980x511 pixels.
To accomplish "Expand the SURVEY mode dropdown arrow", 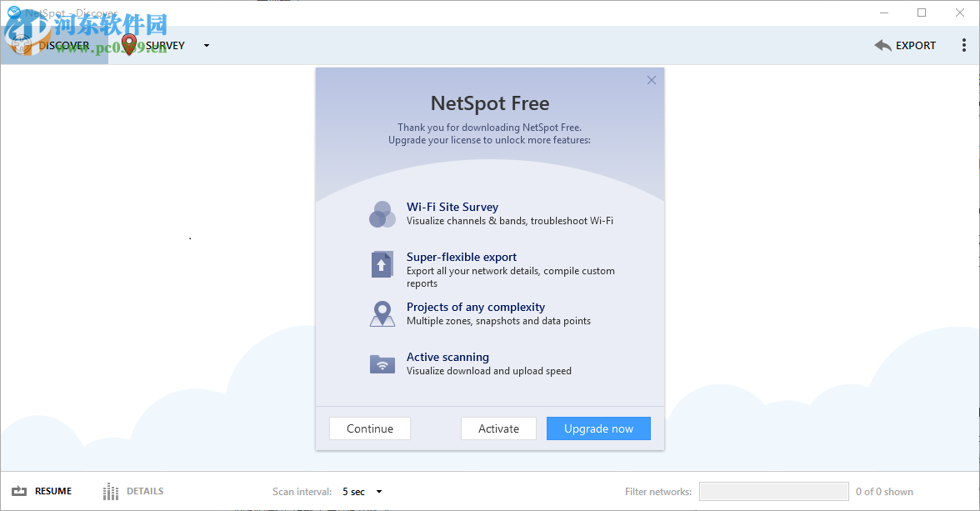I will 206,46.
